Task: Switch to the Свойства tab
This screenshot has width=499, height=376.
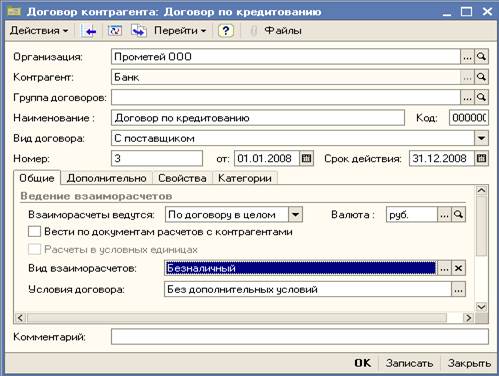Action: pyautogui.click(x=182, y=178)
